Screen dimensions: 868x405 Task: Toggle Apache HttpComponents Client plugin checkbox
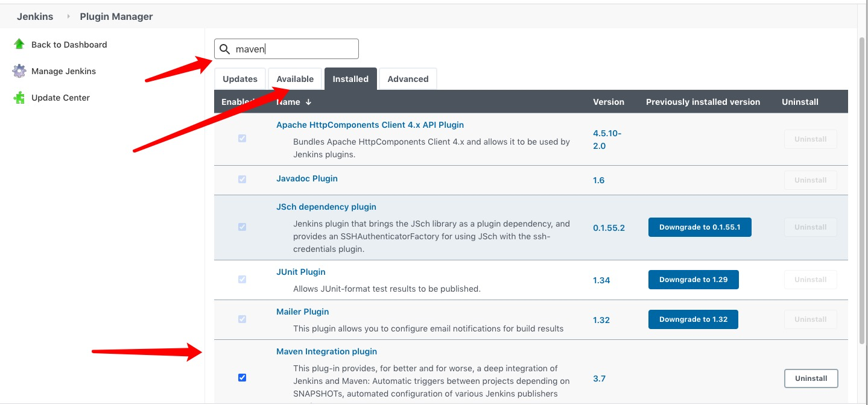pos(242,139)
